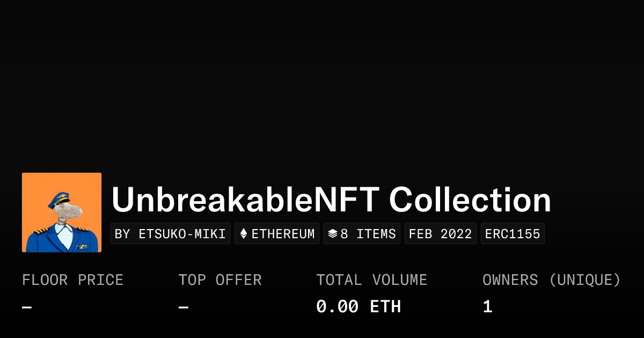Open the UnbreakableNFT collection avatar image
This screenshot has height=338, width=644.
tap(62, 212)
